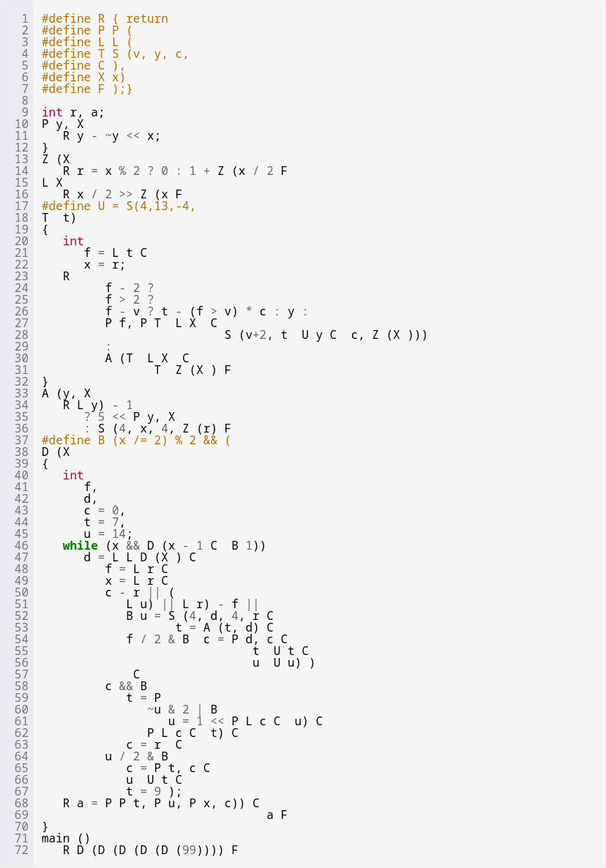Click line number 72 in the gutter
This screenshot has width=606, height=868.
[x=21, y=850]
